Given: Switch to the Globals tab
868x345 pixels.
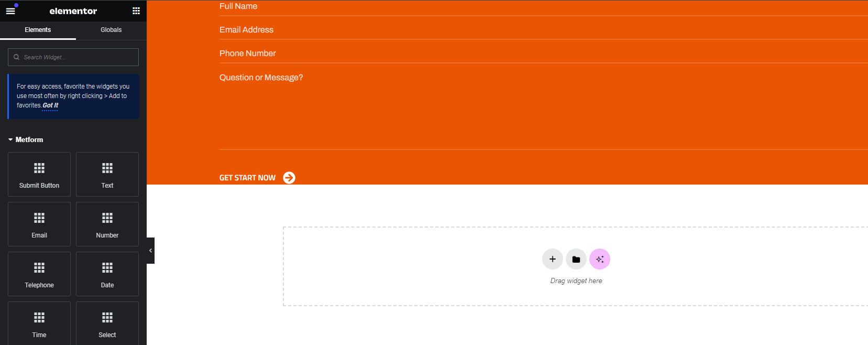Looking at the screenshot, I should click(x=111, y=30).
